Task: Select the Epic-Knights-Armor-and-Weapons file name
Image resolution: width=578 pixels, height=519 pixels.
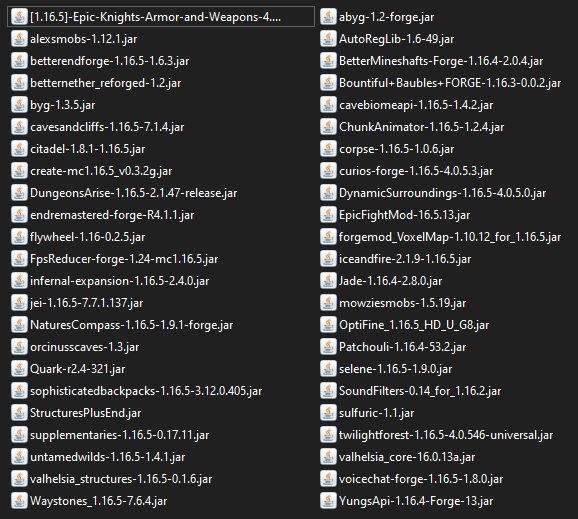Action: [x=155, y=17]
